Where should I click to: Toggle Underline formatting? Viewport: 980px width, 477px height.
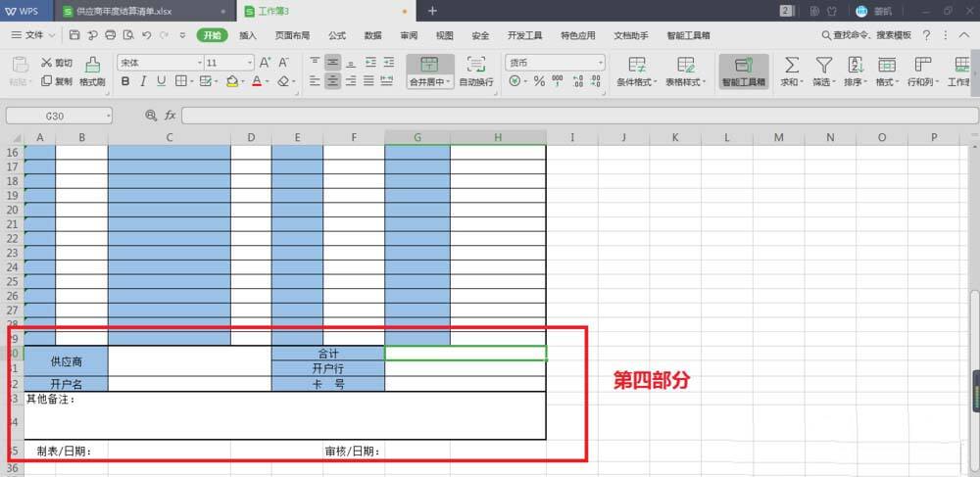pos(161,81)
